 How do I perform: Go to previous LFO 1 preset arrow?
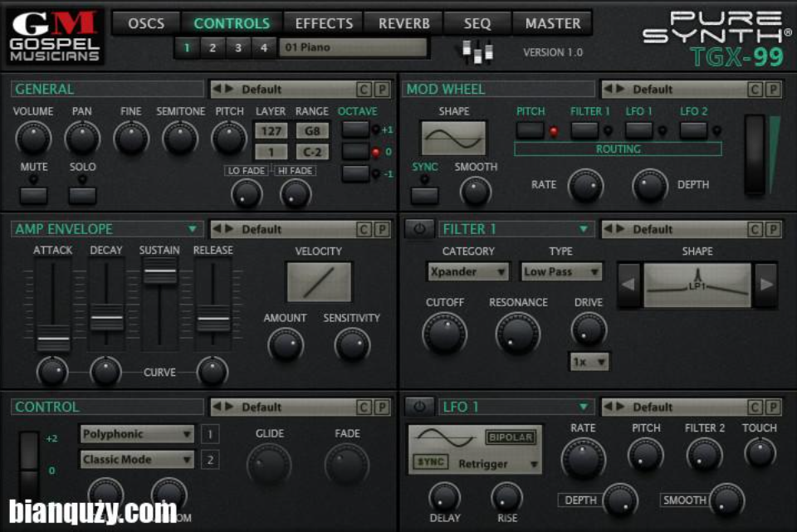click(608, 407)
